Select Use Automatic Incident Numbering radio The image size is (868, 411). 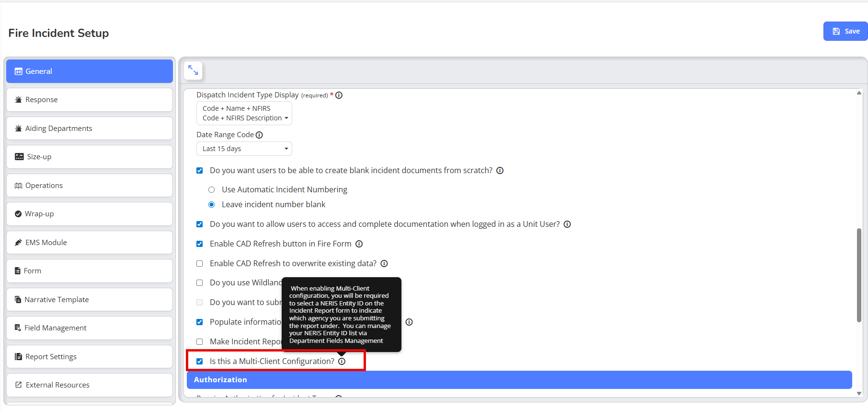pyautogui.click(x=211, y=189)
